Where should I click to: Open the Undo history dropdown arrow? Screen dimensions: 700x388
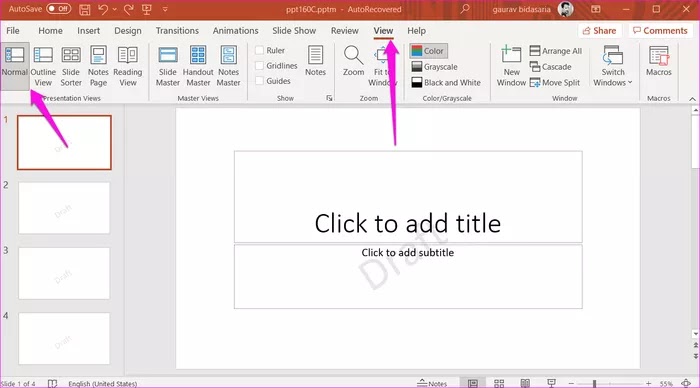click(x=115, y=9)
